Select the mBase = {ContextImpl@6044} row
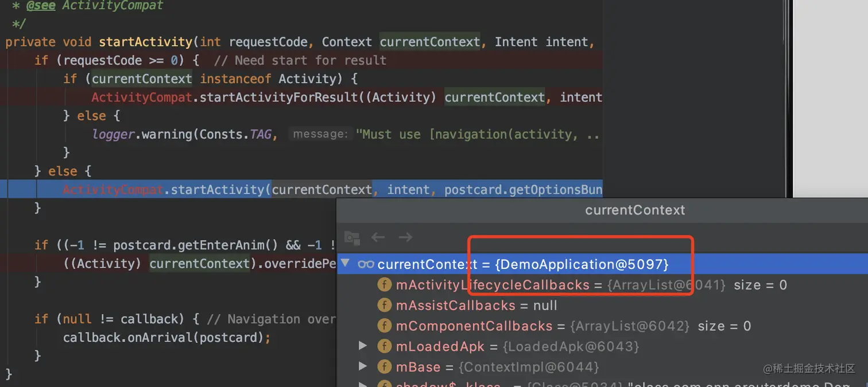Viewport: 868px width, 387px height. click(602, 367)
